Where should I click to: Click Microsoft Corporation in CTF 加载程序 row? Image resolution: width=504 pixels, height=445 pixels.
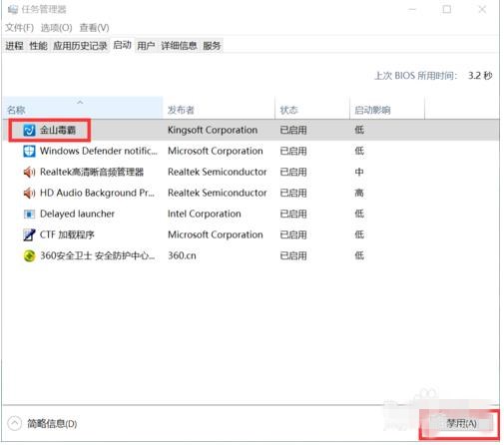point(216,234)
